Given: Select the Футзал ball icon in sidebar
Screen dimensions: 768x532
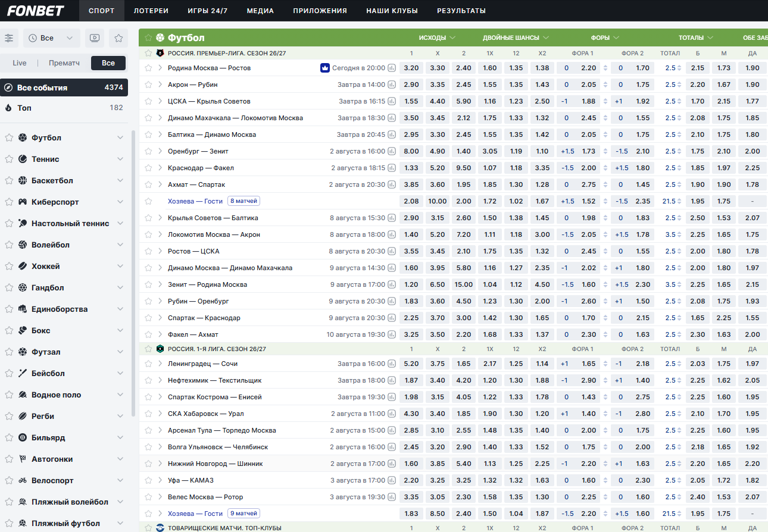Looking at the screenshot, I should point(23,352).
